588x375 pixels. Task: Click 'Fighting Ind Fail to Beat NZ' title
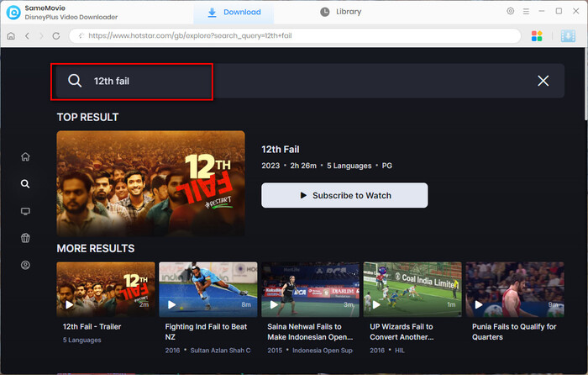[x=206, y=332]
